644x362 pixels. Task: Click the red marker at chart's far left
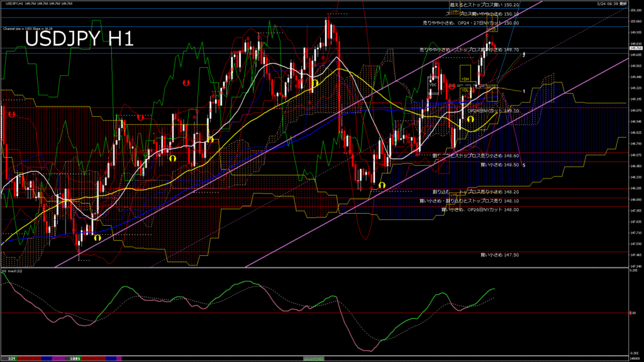pyautogui.click(x=11, y=115)
